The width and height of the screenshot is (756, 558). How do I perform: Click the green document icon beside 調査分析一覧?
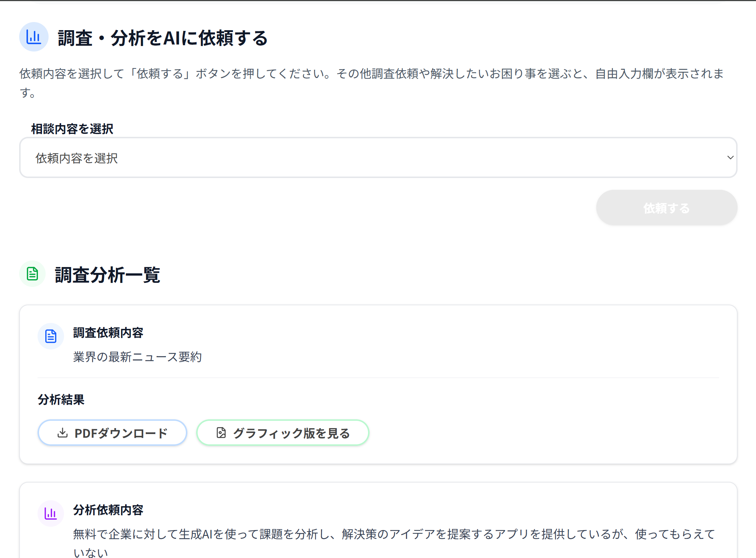32,274
